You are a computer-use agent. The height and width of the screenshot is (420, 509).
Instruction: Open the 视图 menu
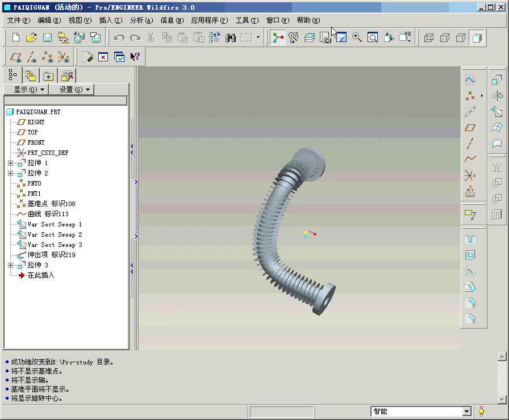pos(80,20)
